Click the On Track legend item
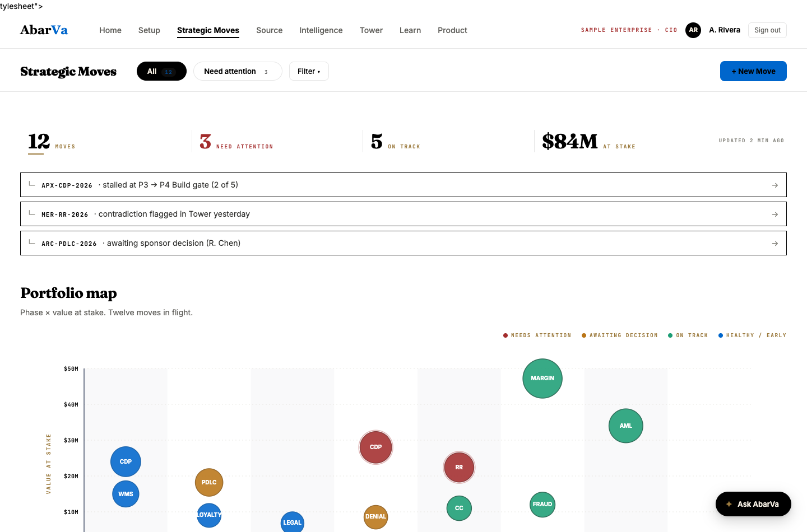The height and width of the screenshot is (532, 807). click(x=688, y=335)
